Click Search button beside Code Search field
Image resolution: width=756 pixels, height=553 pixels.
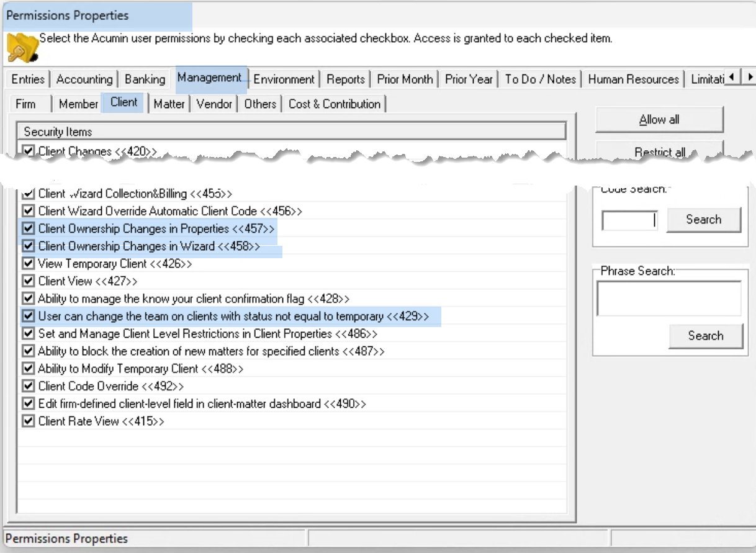tap(704, 220)
